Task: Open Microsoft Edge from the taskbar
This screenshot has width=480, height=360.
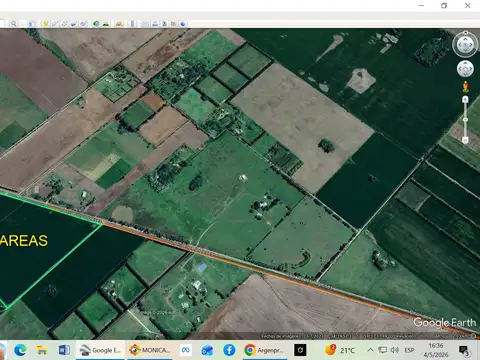Action: click(x=20, y=350)
